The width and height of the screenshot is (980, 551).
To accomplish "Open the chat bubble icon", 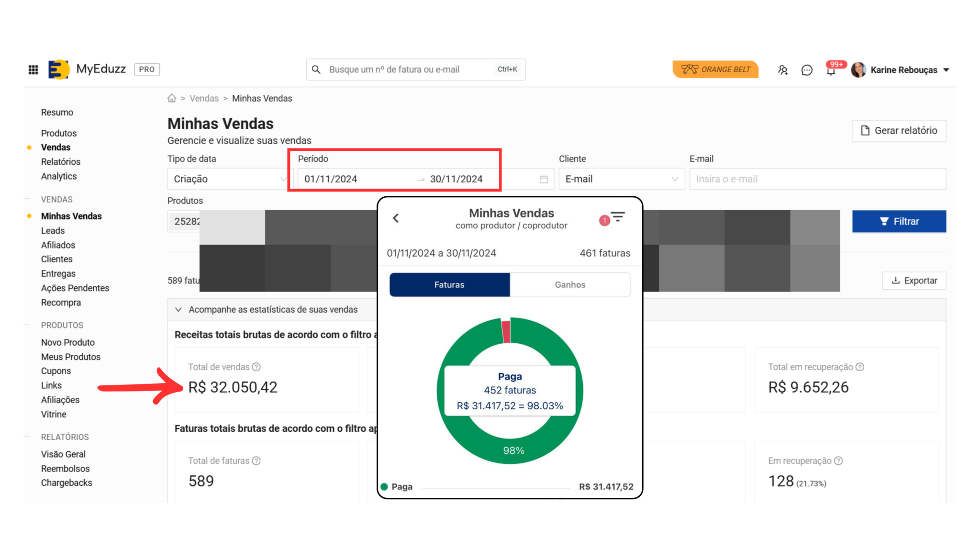I will click(x=807, y=70).
